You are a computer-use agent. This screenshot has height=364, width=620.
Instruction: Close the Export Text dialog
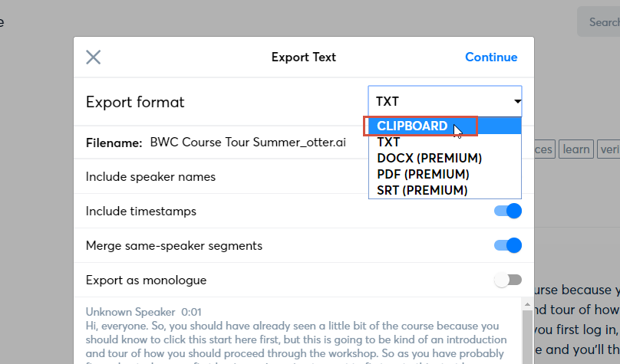[94, 57]
